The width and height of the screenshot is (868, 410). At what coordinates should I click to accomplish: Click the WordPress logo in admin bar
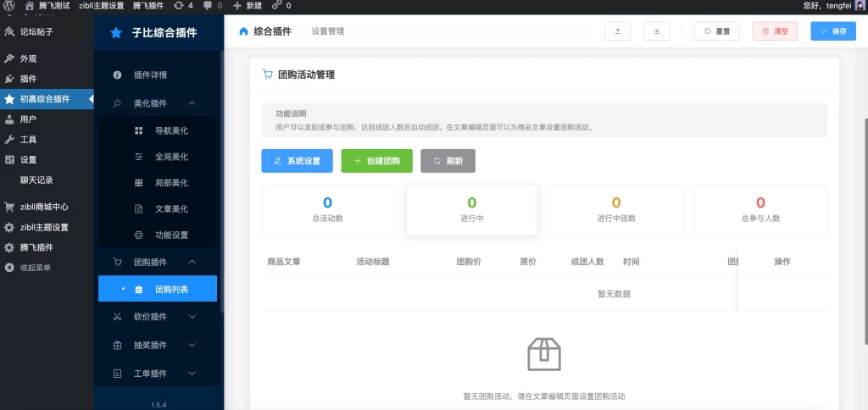click(x=9, y=5)
